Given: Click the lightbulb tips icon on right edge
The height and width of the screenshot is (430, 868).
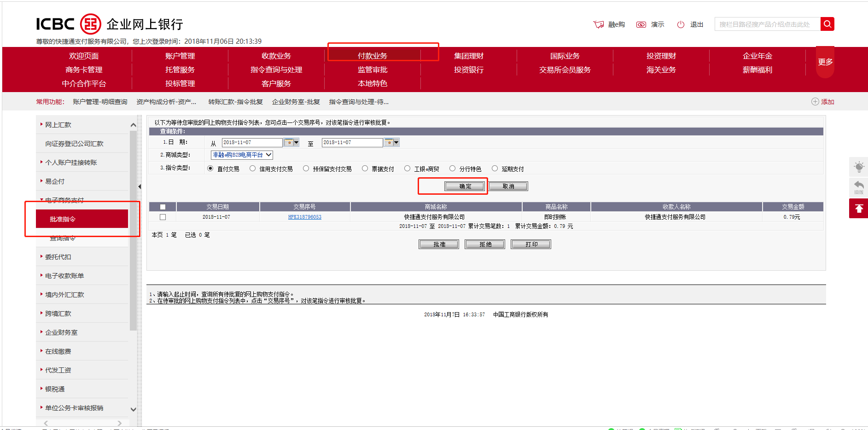Looking at the screenshot, I should click(859, 167).
